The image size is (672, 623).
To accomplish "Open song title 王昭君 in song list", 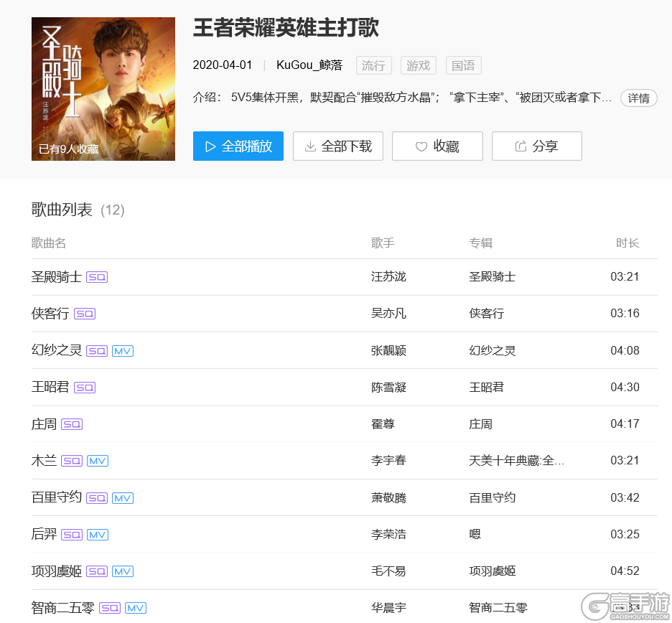I will click(50, 387).
